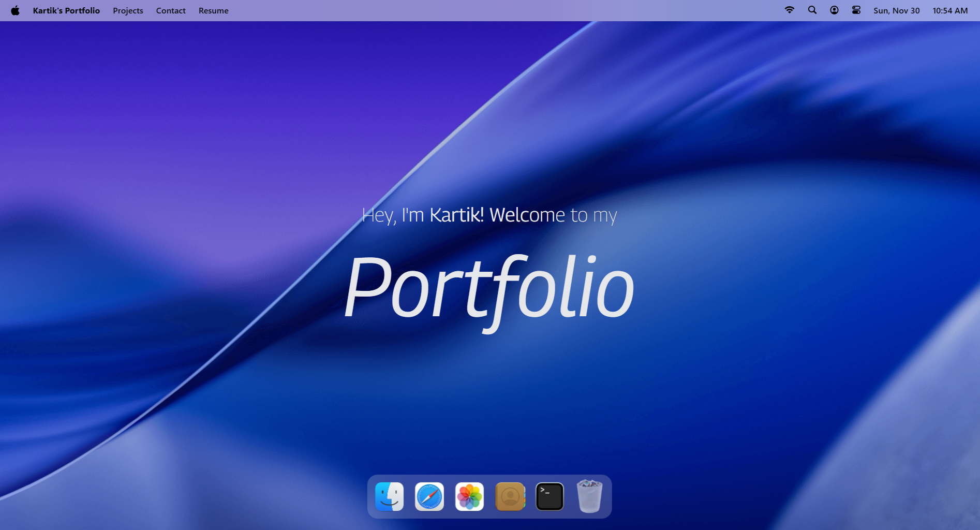Screen dimensions: 980x530
Task: Open the Trash in the dock
Action: pyautogui.click(x=589, y=496)
